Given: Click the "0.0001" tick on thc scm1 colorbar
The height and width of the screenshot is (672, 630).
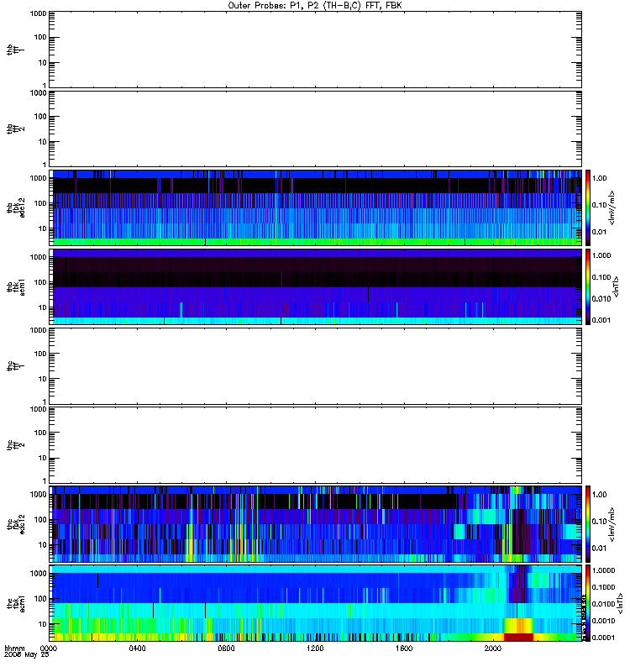Looking at the screenshot, I should tap(603, 638).
